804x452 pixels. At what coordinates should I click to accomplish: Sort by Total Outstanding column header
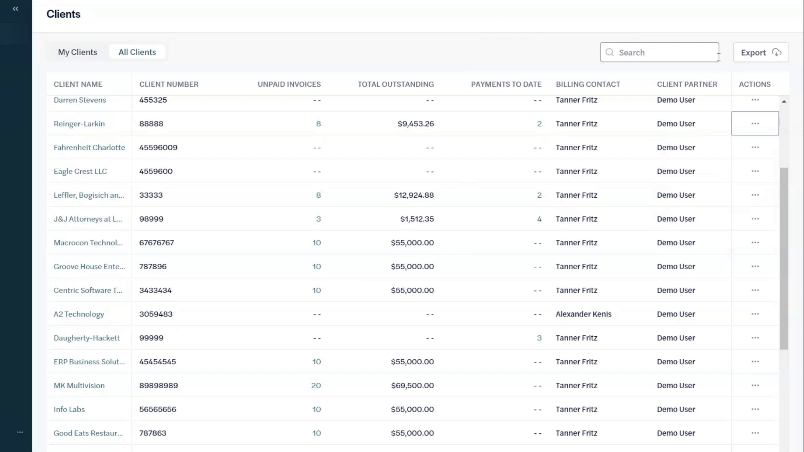point(395,85)
